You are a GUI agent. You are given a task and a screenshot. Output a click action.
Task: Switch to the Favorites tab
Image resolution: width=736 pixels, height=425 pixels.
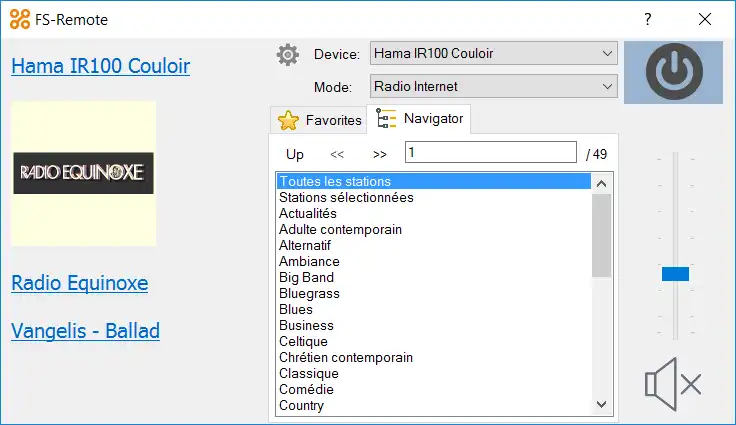tap(319, 120)
